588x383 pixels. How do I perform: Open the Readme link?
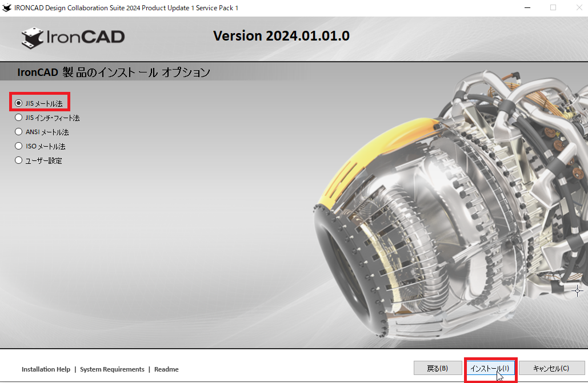coord(166,369)
